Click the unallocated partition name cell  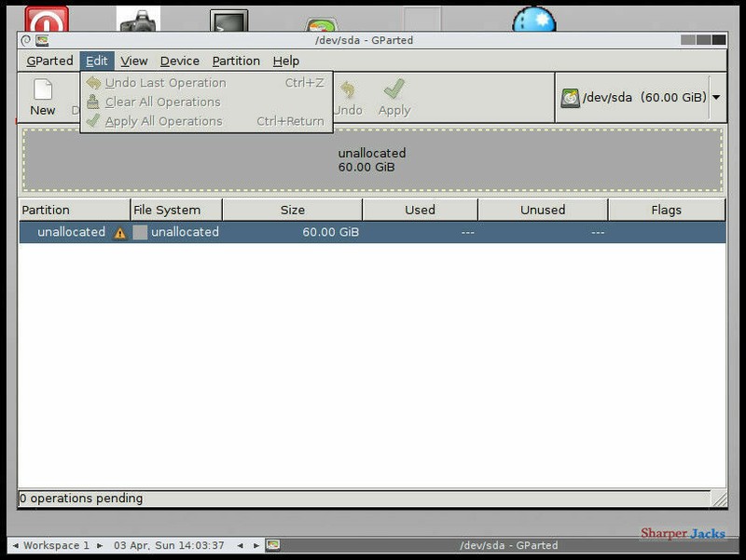pos(72,232)
